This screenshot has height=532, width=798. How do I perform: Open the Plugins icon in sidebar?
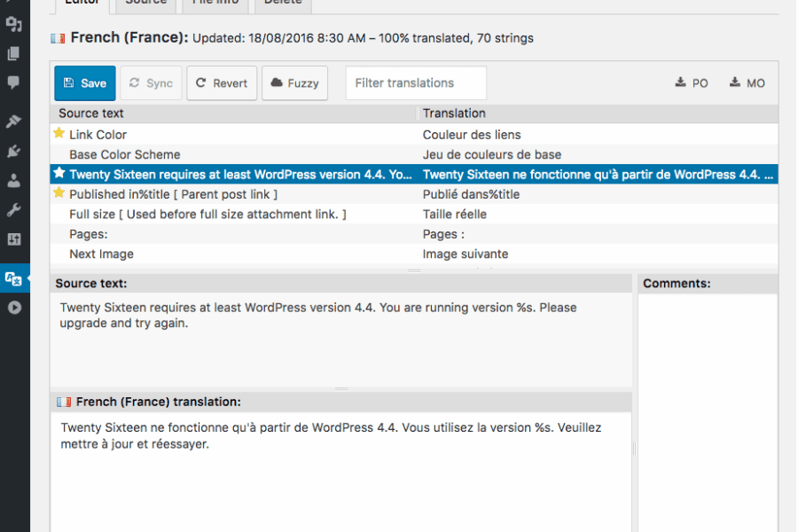[x=13, y=152]
